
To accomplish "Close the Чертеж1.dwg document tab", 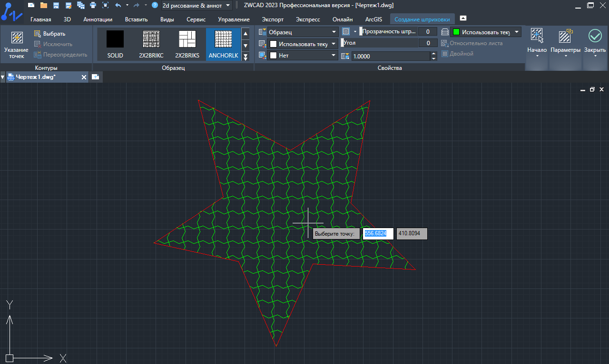I will (x=84, y=77).
